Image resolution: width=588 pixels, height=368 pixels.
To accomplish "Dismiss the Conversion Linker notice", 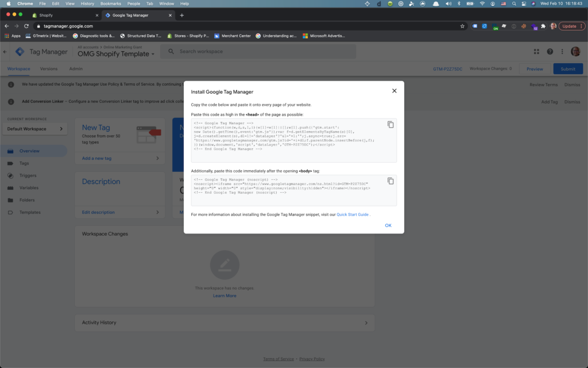I will (572, 102).
